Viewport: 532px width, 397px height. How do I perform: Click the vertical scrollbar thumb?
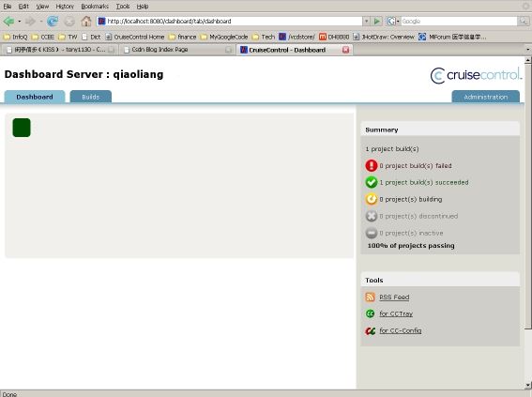(528, 196)
